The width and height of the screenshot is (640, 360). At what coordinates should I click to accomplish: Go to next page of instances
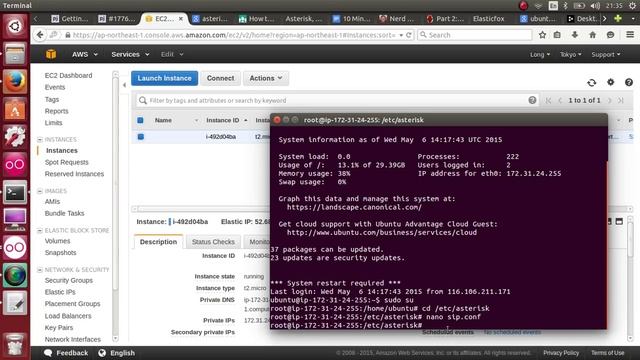click(609, 100)
